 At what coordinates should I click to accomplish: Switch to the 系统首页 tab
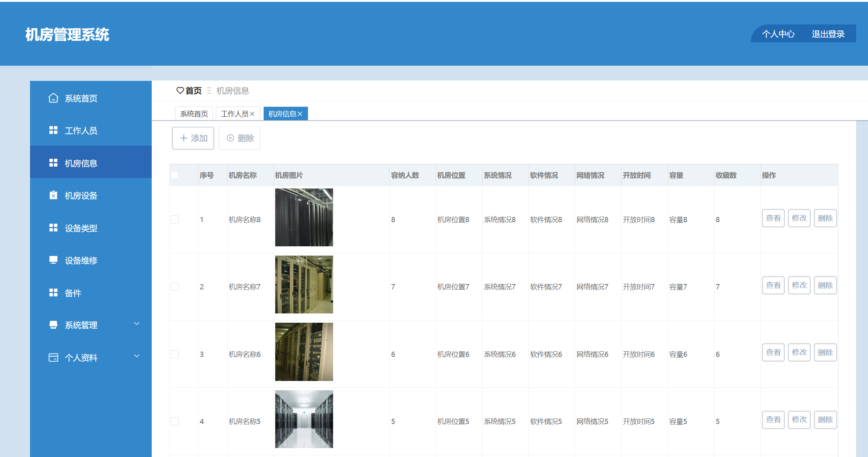click(194, 114)
